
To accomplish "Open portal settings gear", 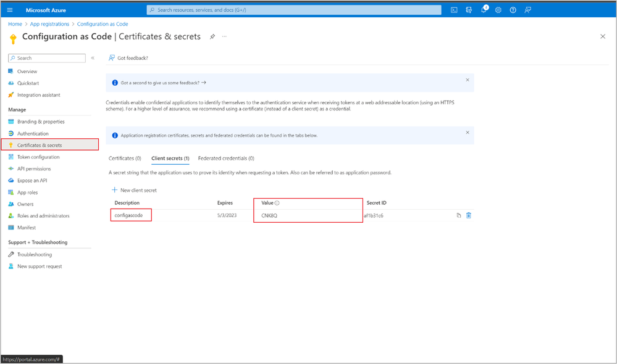I will [498, 10].
